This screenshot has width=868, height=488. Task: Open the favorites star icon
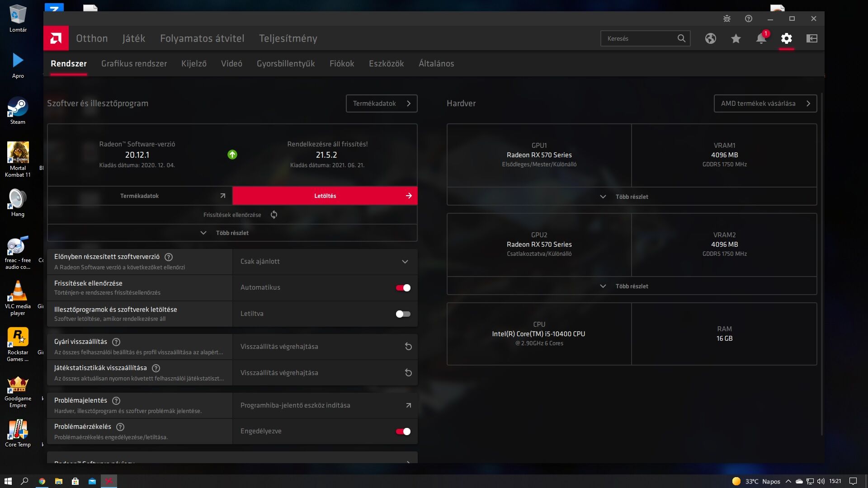pyautogui.click(x=736, y=38)
